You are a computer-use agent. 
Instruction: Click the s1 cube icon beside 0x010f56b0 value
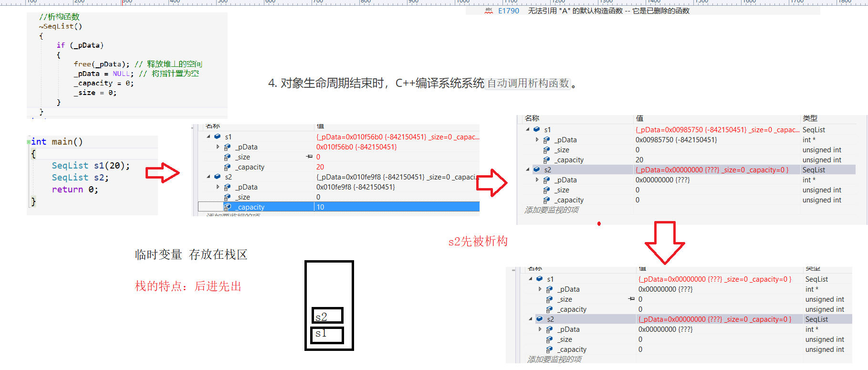coord(218,137)
